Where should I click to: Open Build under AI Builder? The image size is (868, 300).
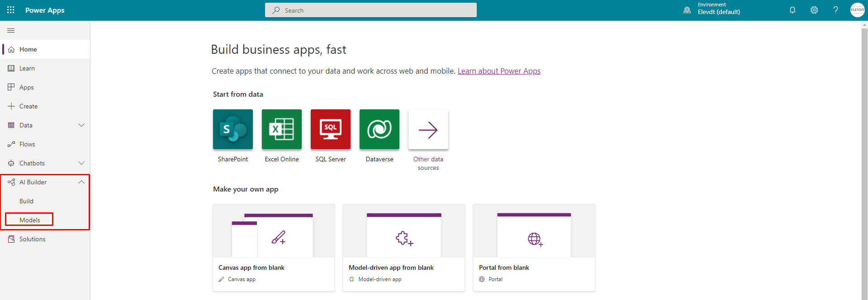click(x=26, y=201)
